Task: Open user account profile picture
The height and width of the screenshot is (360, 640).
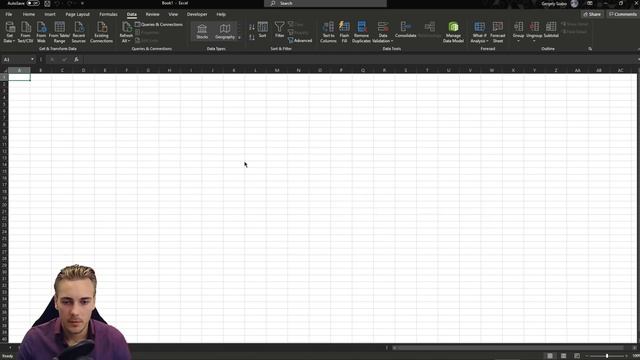Action: tap(574, 4)
